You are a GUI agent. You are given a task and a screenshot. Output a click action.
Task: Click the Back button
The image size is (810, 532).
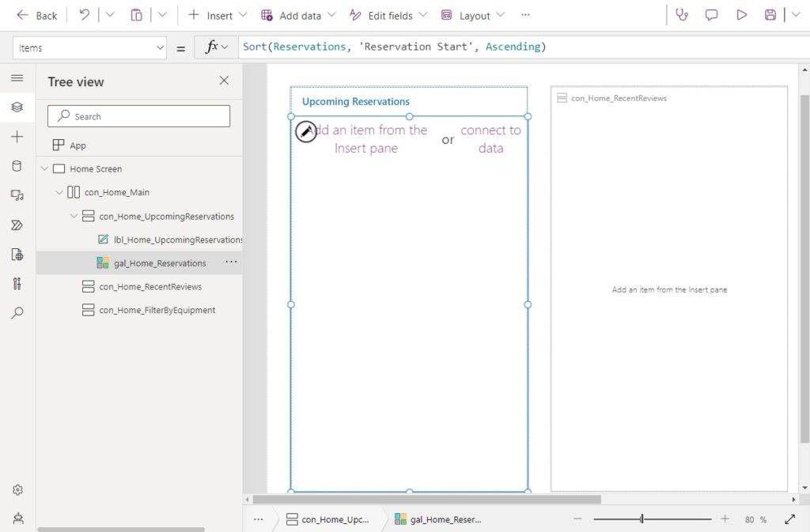[x=36, y=14]
